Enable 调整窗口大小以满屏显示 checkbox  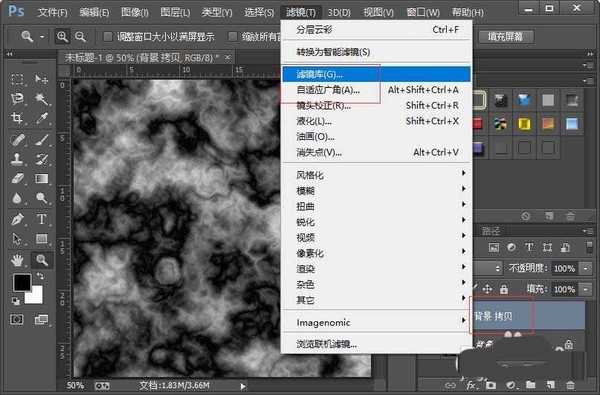108,37
